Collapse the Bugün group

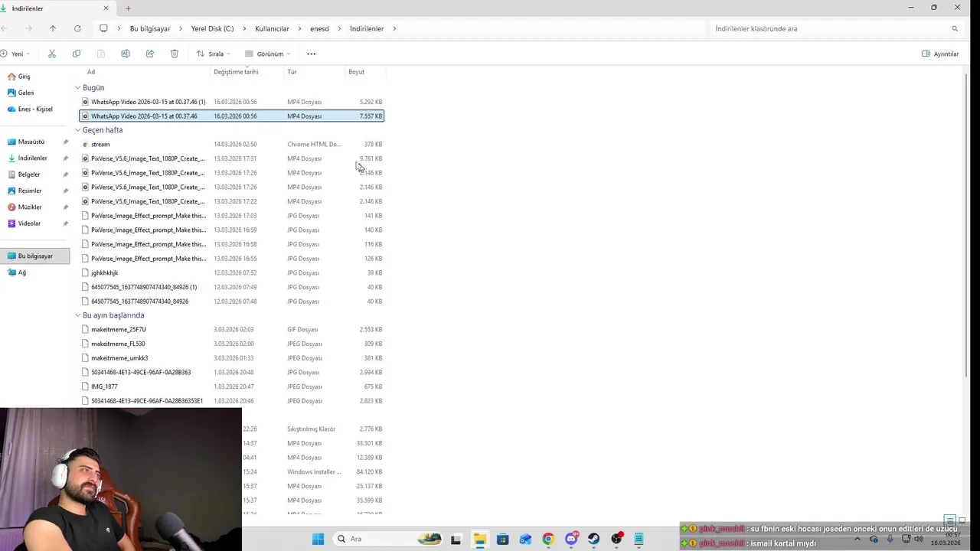(77, 88)
